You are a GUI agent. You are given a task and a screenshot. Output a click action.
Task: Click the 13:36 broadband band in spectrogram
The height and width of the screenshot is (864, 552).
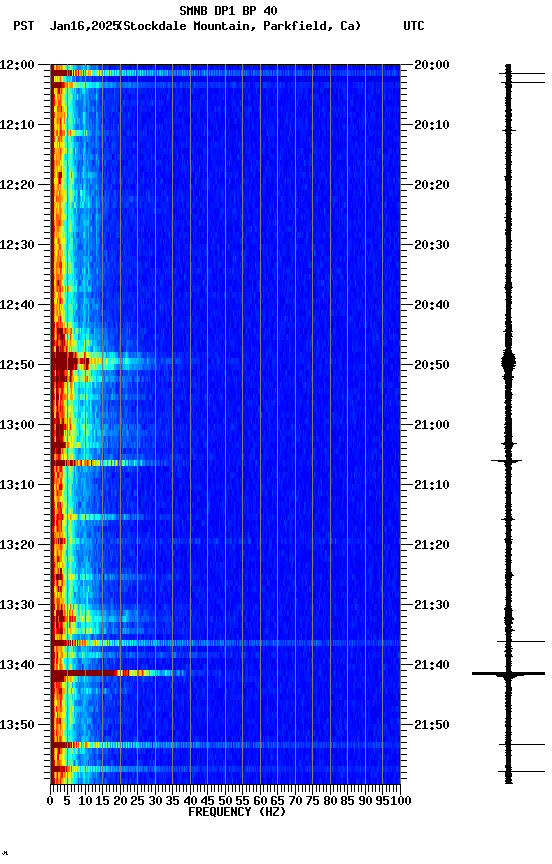pyautogui.click(x=225, y=643)
